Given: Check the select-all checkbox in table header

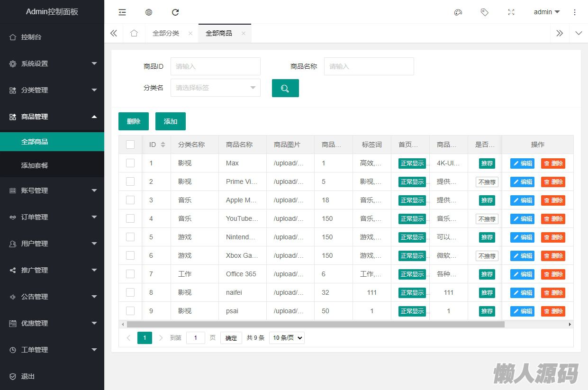Looking at the screenshot, I should pyautogui.click(x=130, y=145).
